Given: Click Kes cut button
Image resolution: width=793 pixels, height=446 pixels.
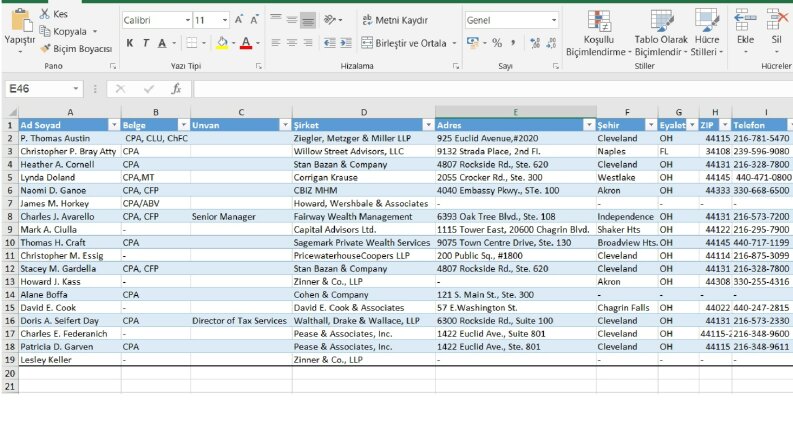Looking at the screenshot, I should [54, 14].
